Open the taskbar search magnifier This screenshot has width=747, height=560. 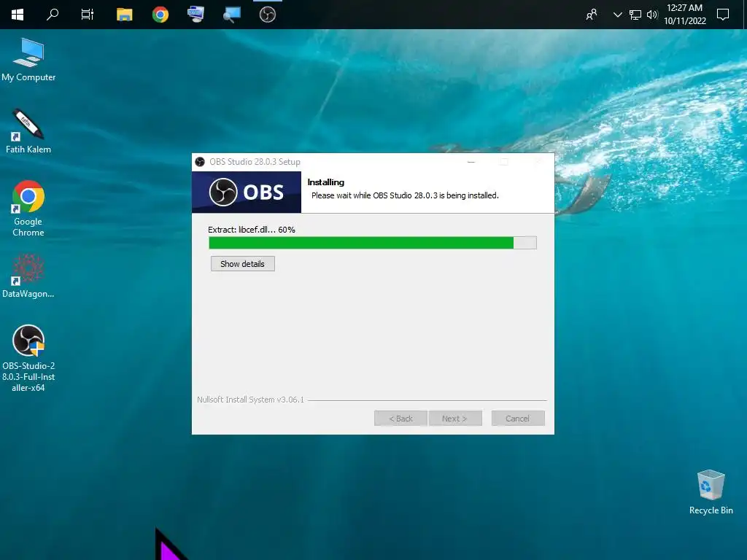(53, 15)
